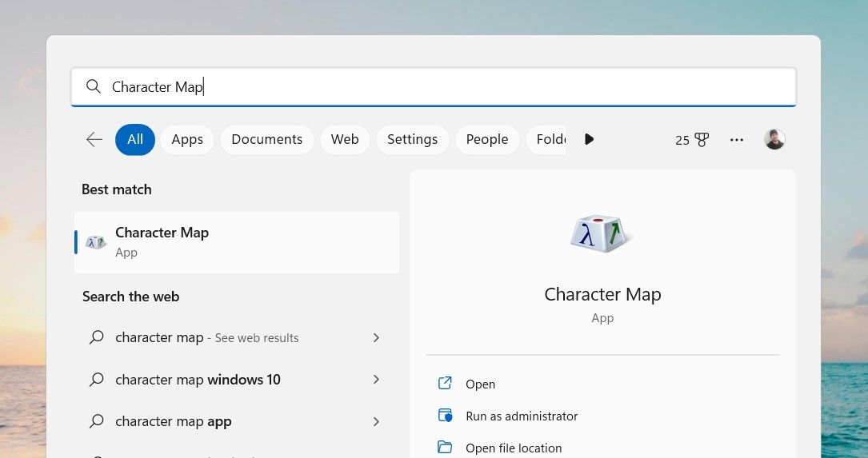Click search icon beside 'character map - See web results'
The image size is (868, 458).
[96, 337]
